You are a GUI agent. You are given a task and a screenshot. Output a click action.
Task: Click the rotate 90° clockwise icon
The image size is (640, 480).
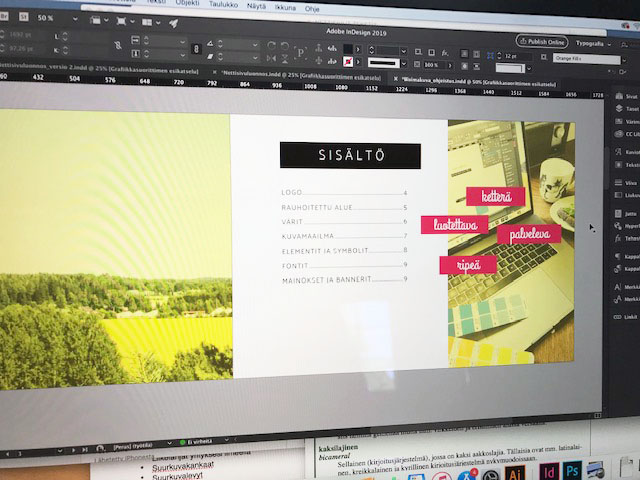(x=271, y=45)
